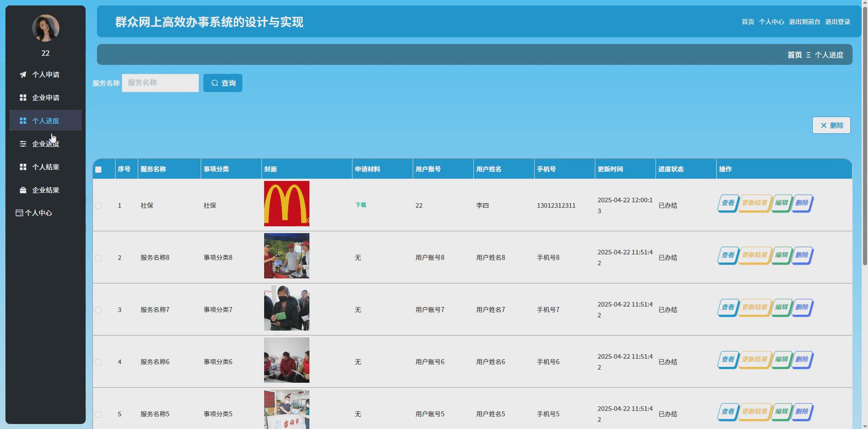Click the 下载 link for 社保 row
This screenshot has height=429, width=868.
[361, 205]
